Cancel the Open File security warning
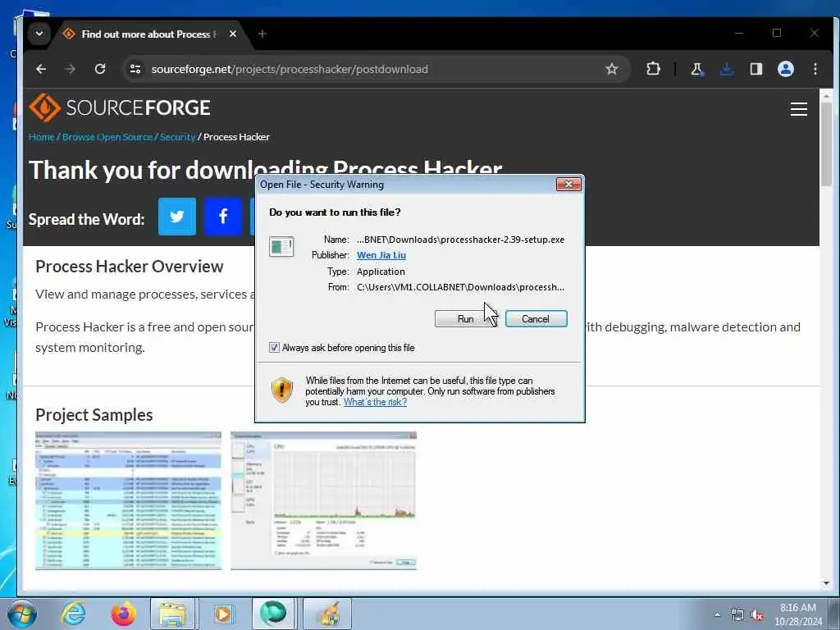Image resolution: width=840 pixels, height=630 pixels. (536, 319)
